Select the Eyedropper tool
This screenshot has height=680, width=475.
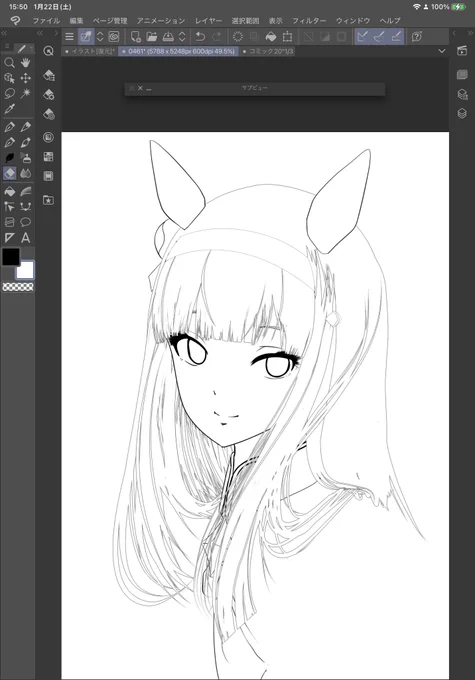click(x=10, y=109)
